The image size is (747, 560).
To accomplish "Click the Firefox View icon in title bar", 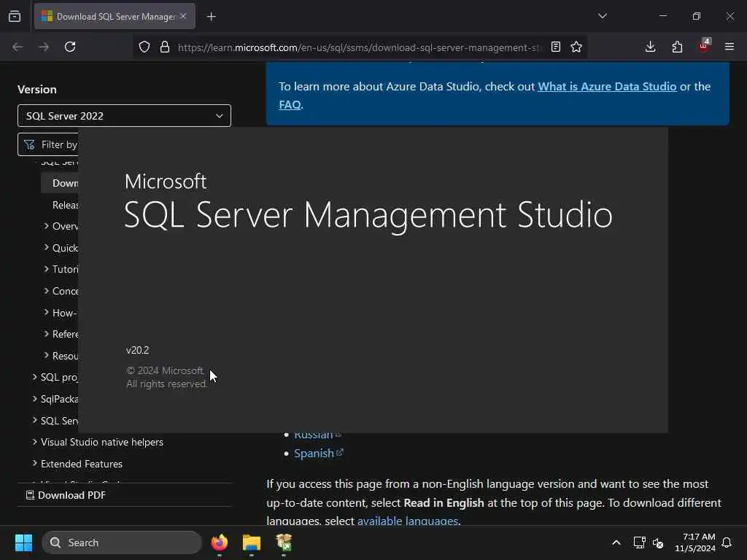I will 15,16.
